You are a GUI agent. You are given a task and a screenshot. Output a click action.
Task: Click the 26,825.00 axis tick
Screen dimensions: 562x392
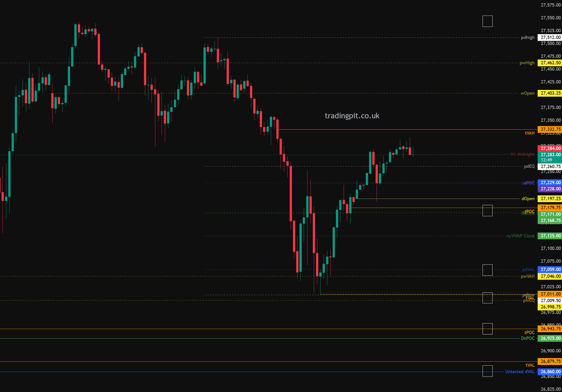click(551, 389)
